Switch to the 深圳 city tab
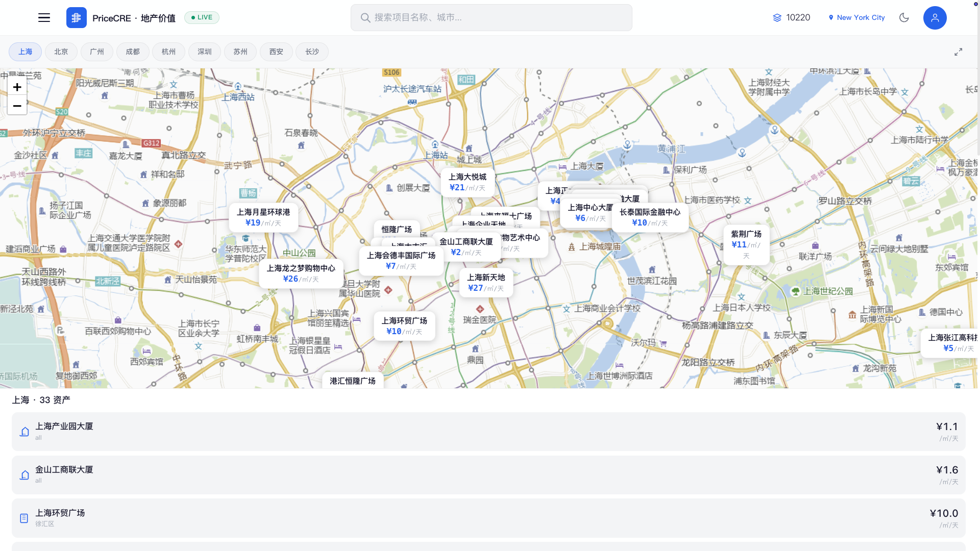The image size is (980, 551). [x=205, y=52]
